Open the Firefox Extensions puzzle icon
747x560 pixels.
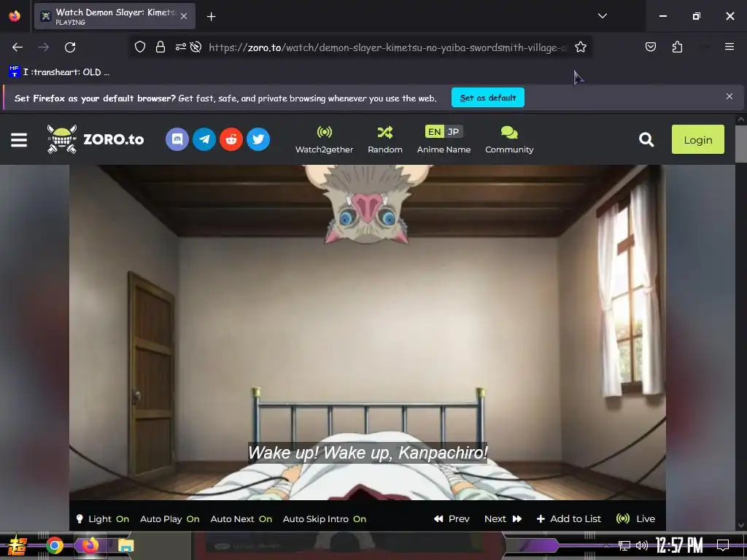click(677, 47)
